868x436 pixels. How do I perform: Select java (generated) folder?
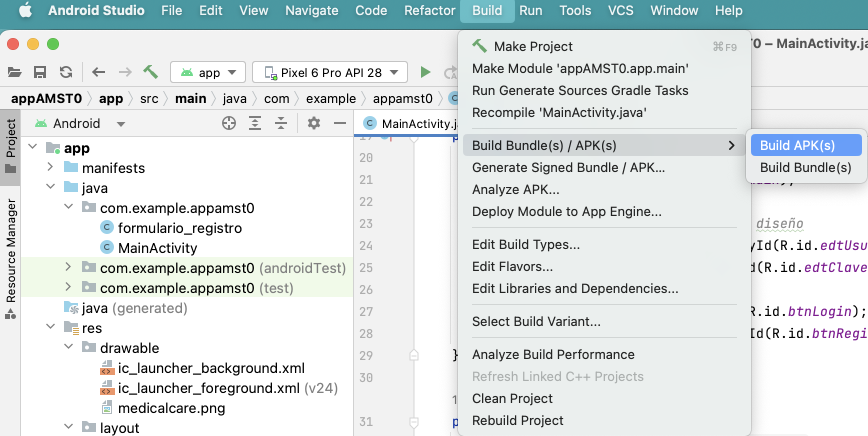(x=134, y=308)
